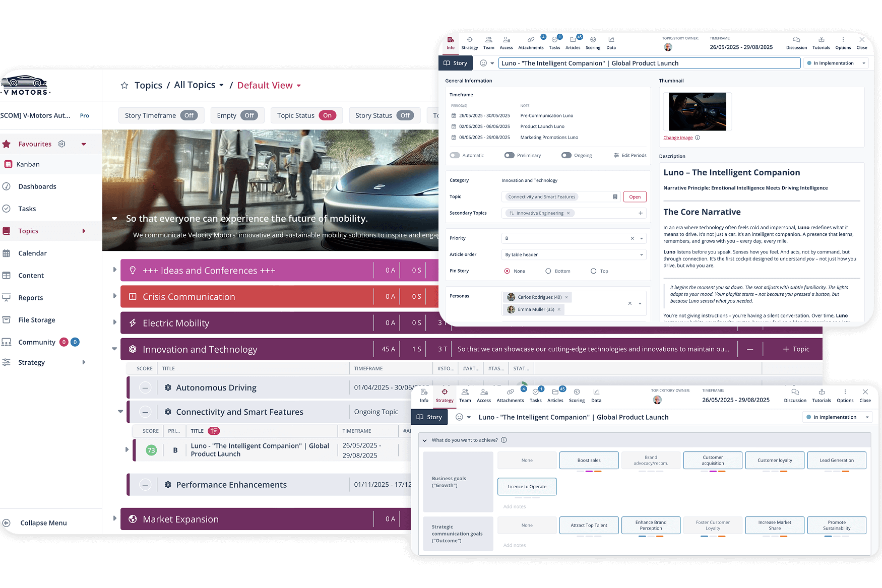The height and width of the screenshot is (588, 882).
Task: Click Favourites settings gear icon
Action: pos(61,144)
